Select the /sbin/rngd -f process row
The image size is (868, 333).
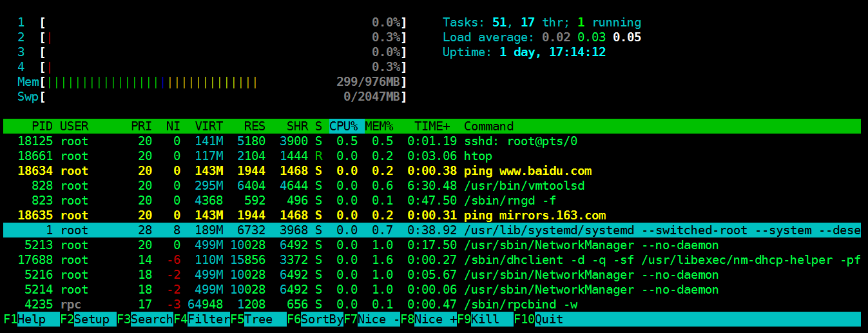[432, 201]
